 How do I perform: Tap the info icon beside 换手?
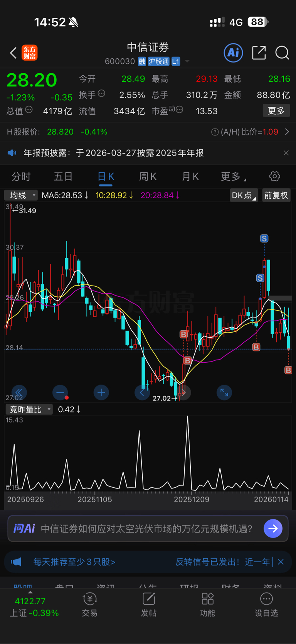pyautogui.click(x=101, y=93)
